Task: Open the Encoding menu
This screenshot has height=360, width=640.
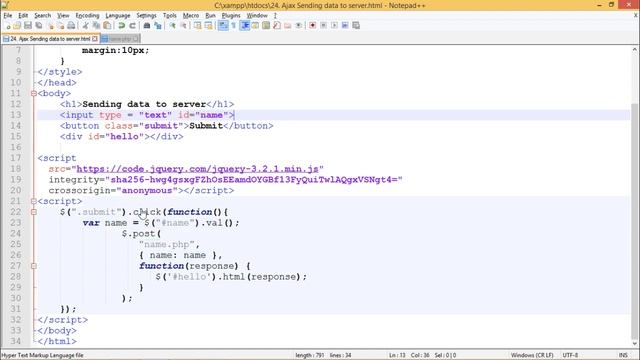Action: click(87, 16)
